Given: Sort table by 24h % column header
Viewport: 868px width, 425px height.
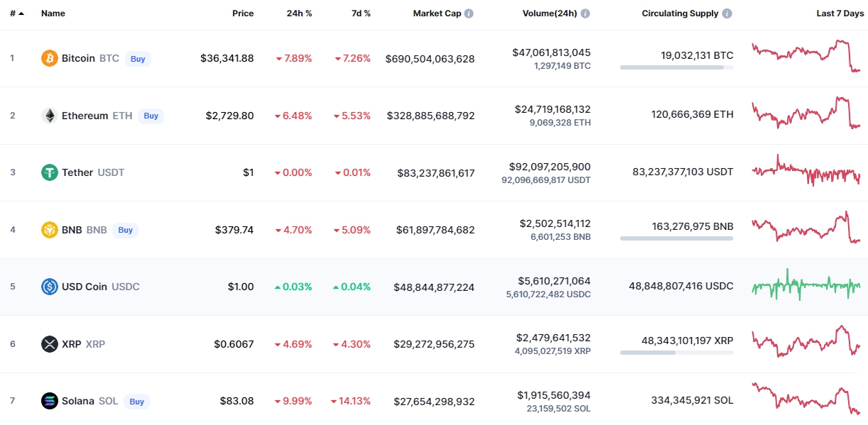Looking at the screenshot, I should [x=298, y=13].
